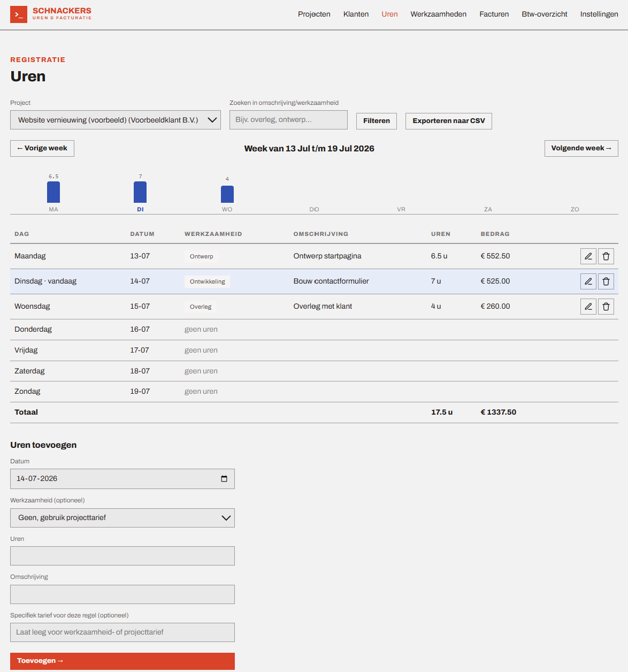
Task: Navigate to the Klanten page
Action: tap(356, 14)
